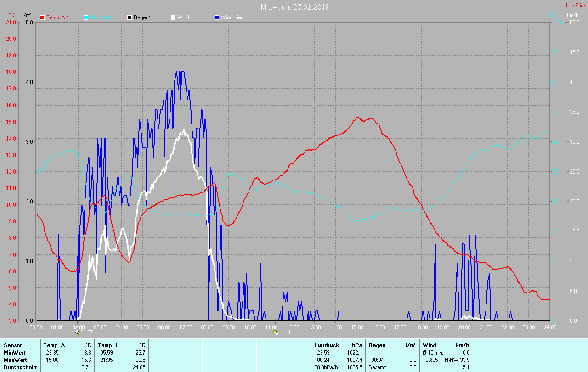
Task: Click the average wind value '5.1'
Action: pos(466,367)
